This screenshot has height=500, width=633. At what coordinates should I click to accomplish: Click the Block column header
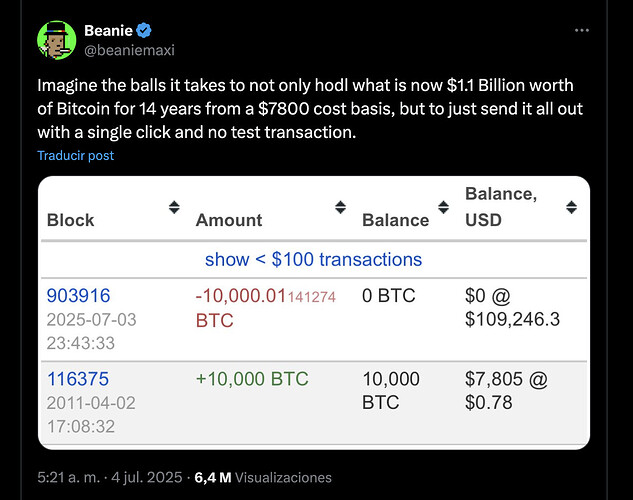tap(70, 220)
